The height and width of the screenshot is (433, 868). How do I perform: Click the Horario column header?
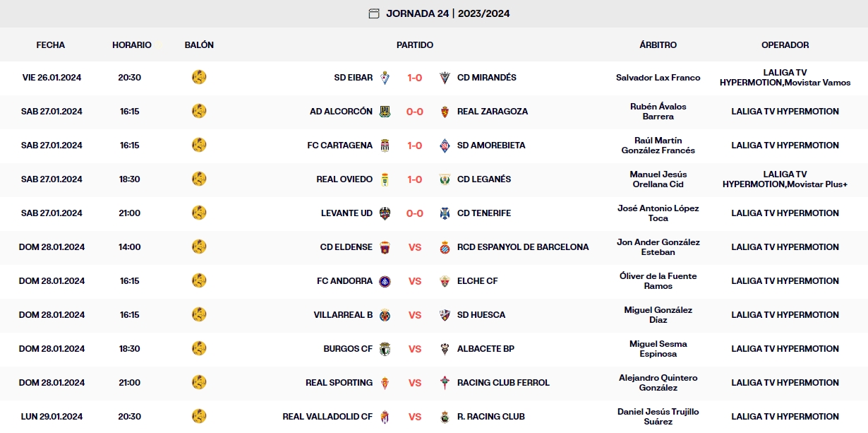(131, 45)
